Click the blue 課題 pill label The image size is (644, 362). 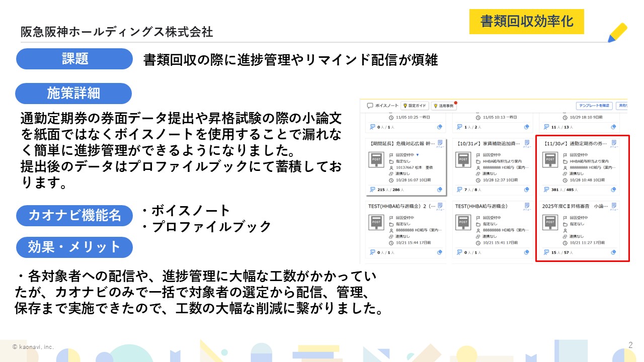tap(74, 59)
